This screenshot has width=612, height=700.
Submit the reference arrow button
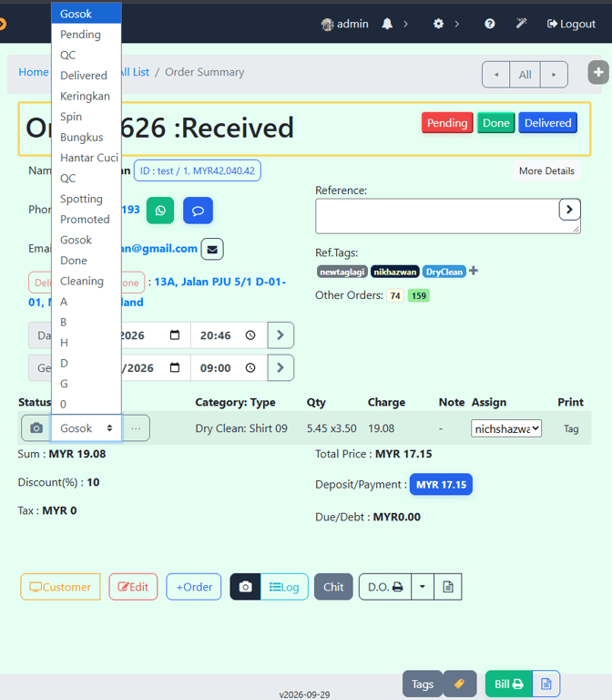coord(569,210)
